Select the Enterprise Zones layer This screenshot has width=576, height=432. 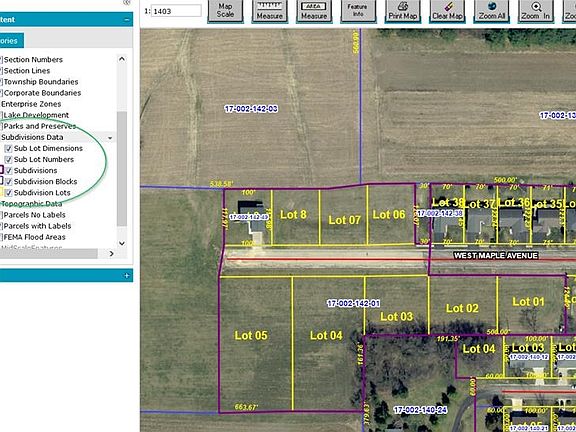pos(31,104)
